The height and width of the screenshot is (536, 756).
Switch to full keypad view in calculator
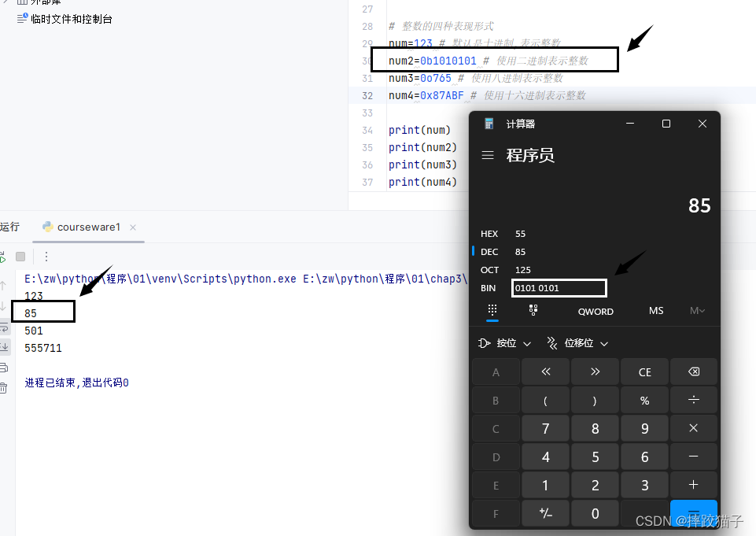coord(492,311)
